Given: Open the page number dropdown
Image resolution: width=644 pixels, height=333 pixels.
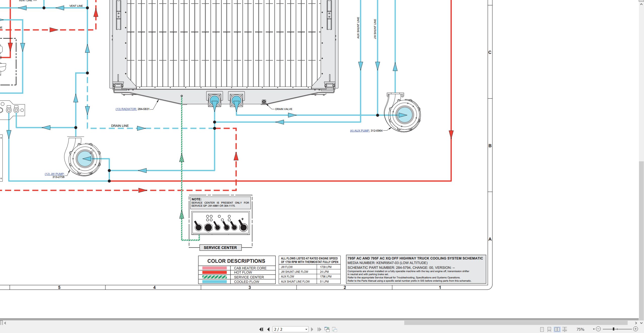Looking at the screenshot, I should pos(306,329).
